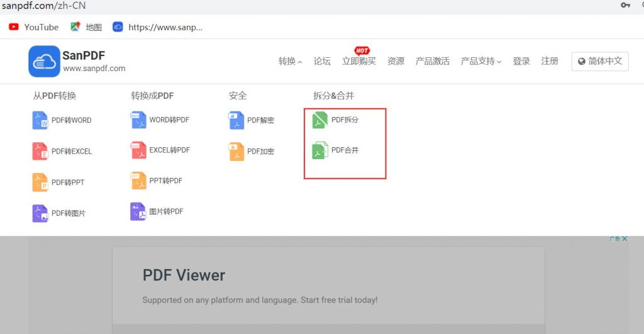The width and height of the screenshot is (644, 334).
Task: Click the 图片转PDF file icon
Action: (x=138, y=211)
